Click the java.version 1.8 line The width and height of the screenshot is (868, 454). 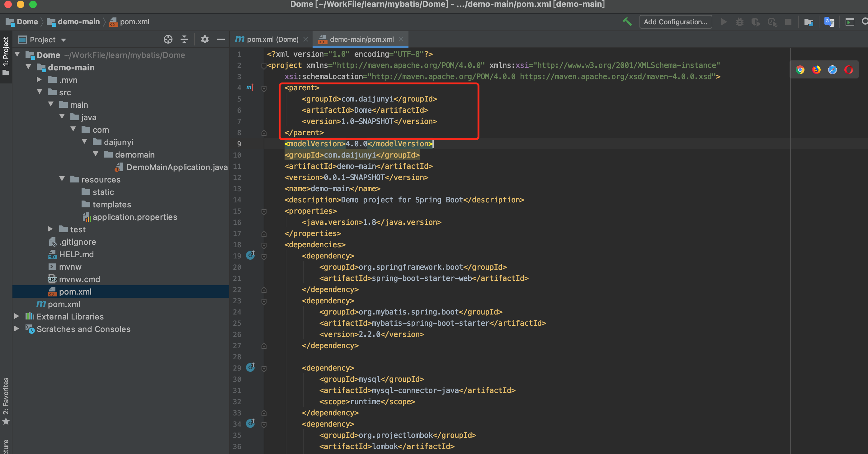click(x=371, y=222)
